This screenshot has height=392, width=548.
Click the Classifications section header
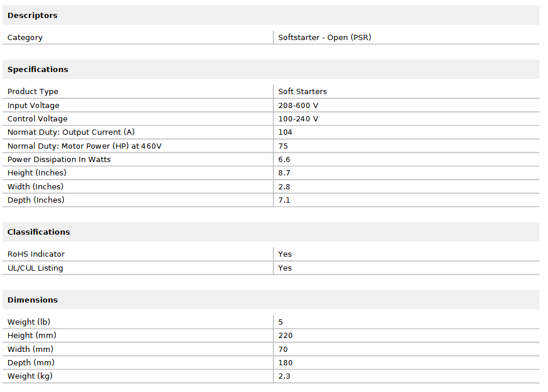point(38,232)
